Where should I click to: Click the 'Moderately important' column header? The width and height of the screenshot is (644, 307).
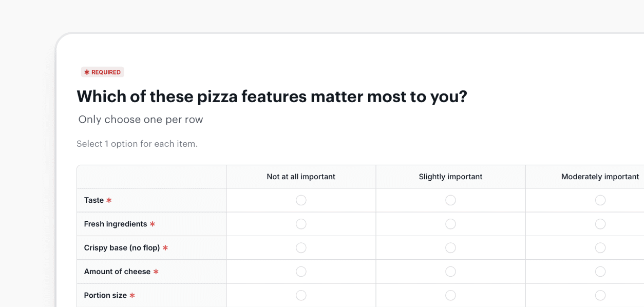coord(600,177)
